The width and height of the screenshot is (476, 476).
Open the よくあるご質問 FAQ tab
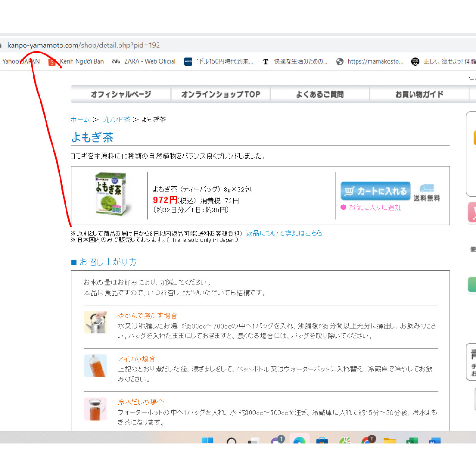click(320, 94)
